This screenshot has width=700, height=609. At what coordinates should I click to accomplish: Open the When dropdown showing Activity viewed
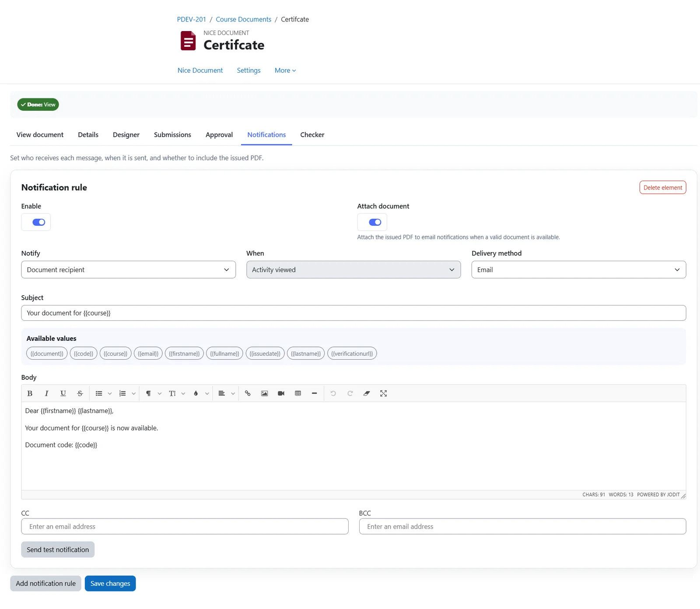point(353,269)
